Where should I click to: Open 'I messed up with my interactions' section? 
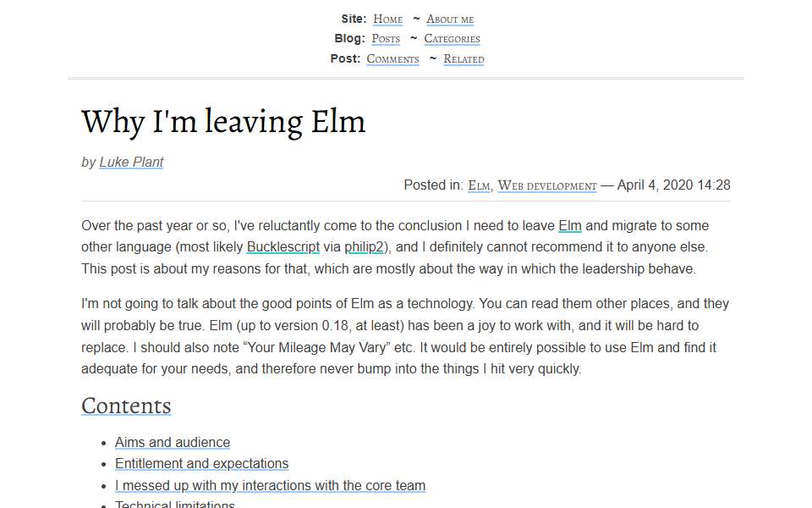[x=270, y=485]
